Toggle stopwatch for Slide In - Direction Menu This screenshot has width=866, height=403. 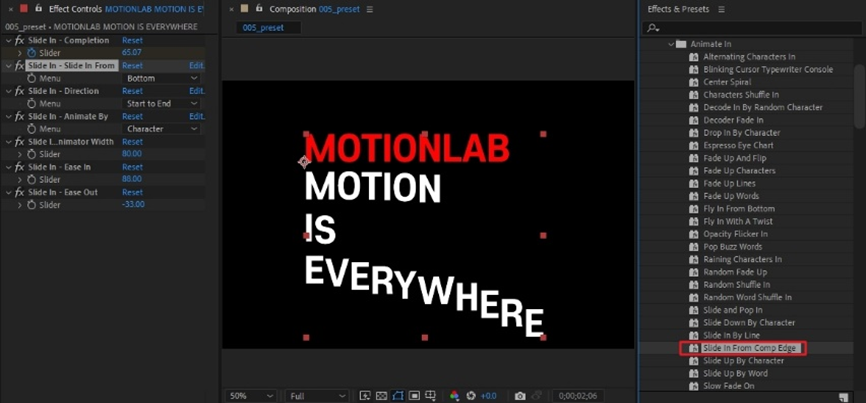pyautogui.click(x=31, y=104)
